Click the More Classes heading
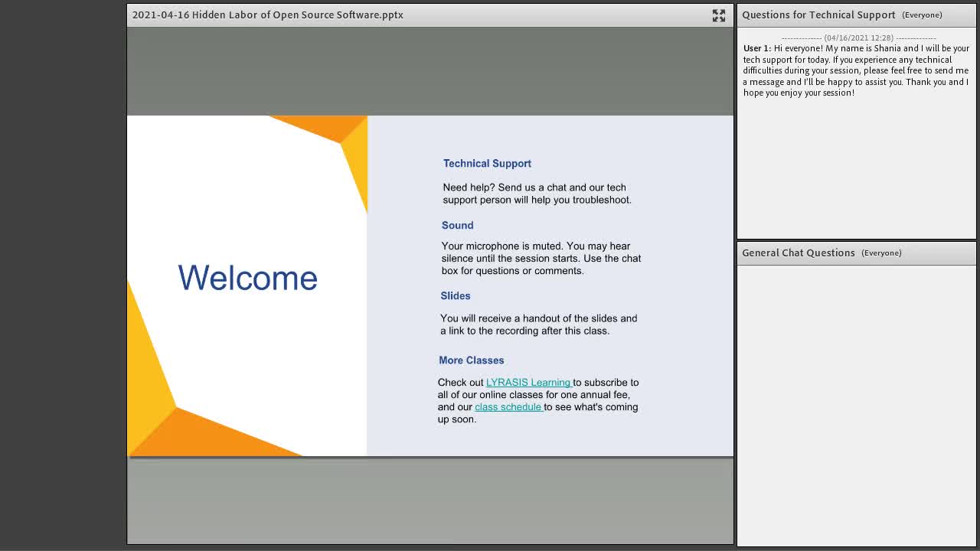The width and height of the screenshot is (980, 551). (471, 360)
